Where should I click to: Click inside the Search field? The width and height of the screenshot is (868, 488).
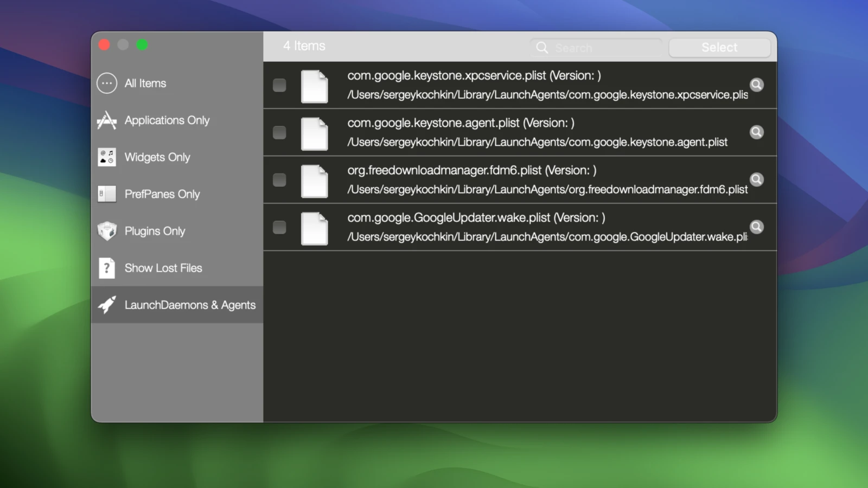tap(602, 48)
